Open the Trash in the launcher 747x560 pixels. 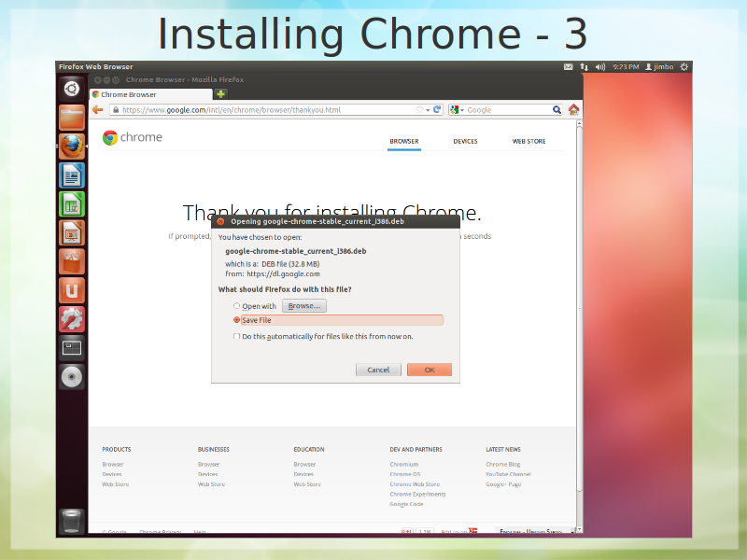point(72,521)
